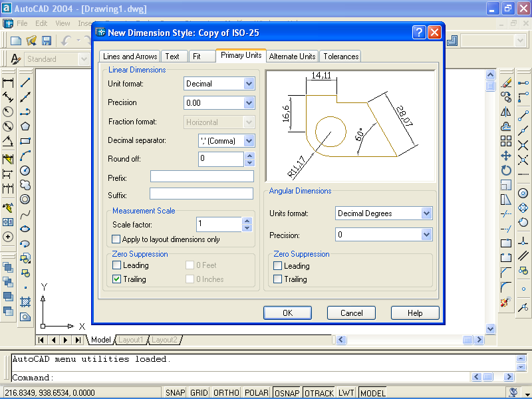Select the Rectangle tool

[25, 141]
